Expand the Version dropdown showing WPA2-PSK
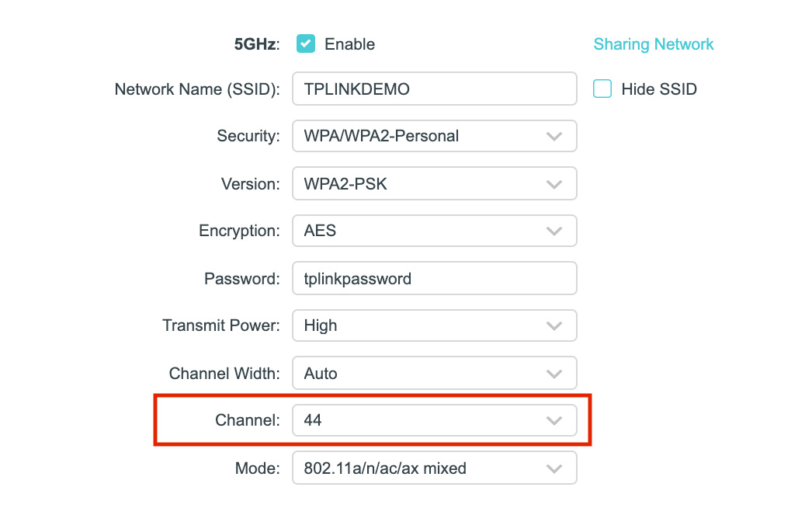Screen dimensions: 812x522 coord(434,184)
